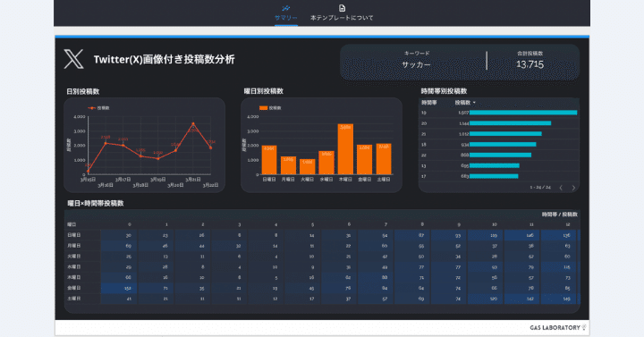644x337 pixels.
Task: Click the document icon above 本テンプレートについて
Action: [x=342, y=8]
